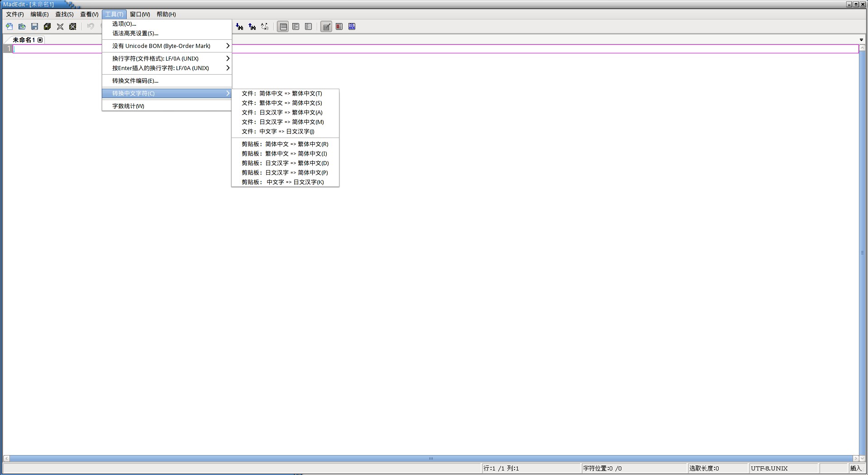The height and width of the screenshot is (475, 868).
Task: Select 剪贴板: 繁体中文 => 简体中文(I)
Action: (x=285, y=154)
